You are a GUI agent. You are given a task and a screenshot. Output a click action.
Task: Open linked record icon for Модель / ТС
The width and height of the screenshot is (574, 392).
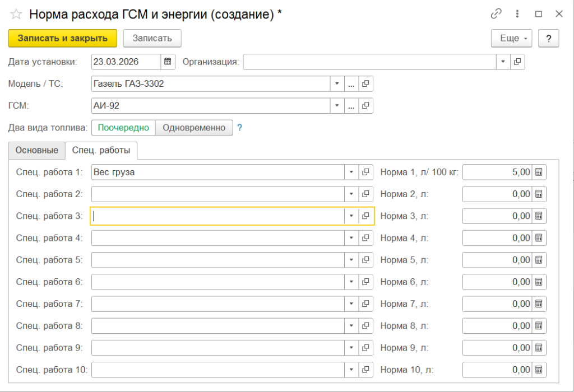pyautogui.click(x=365, y=84)
